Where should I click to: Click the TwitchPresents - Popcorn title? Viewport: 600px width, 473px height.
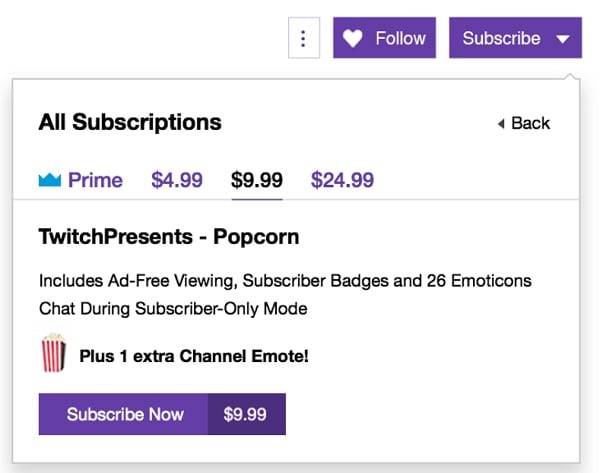[168, 238]
